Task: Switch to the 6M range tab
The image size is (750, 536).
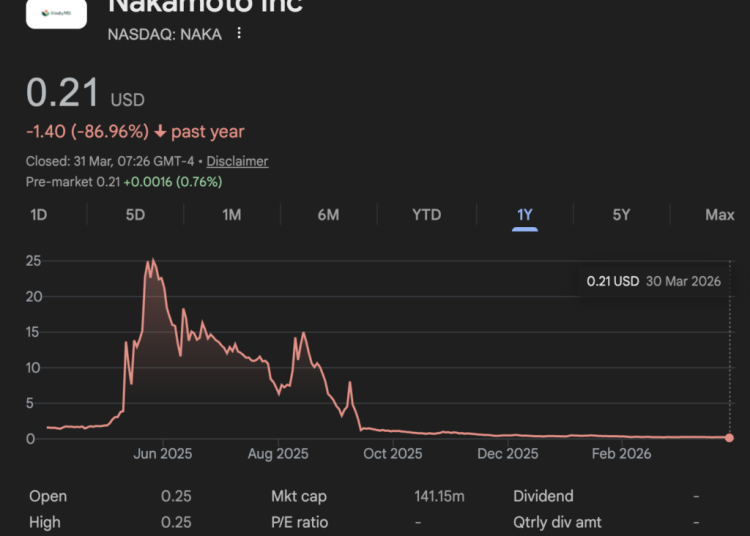Action: [328, 215]
